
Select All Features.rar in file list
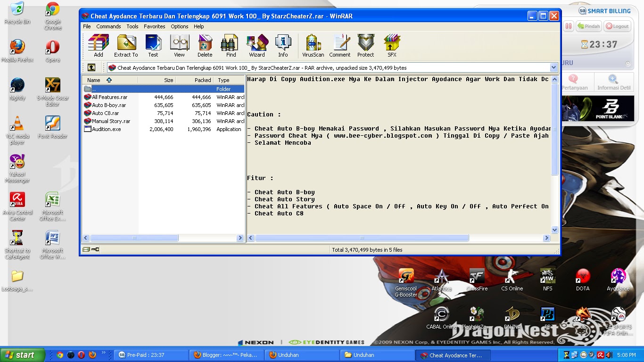[x=109, y=97]
